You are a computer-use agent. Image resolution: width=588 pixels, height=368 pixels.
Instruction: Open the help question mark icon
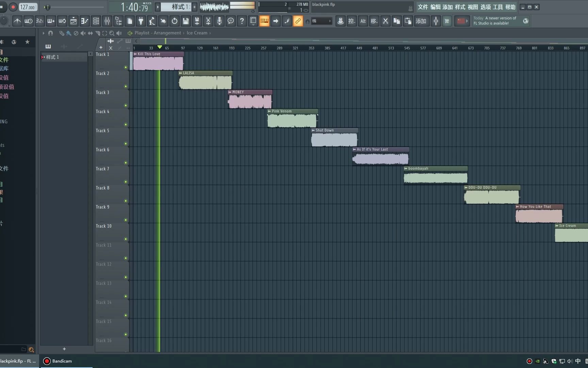pos(242,21)
